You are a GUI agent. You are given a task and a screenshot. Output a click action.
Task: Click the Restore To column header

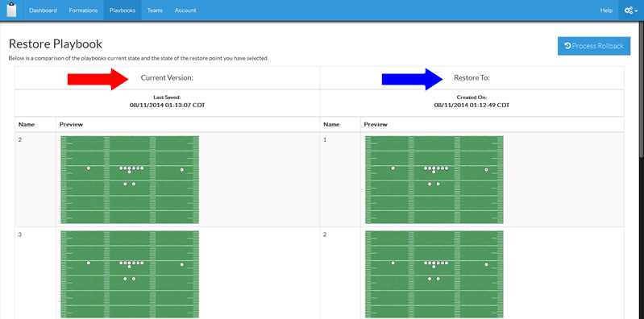click(x=472, y=77)
